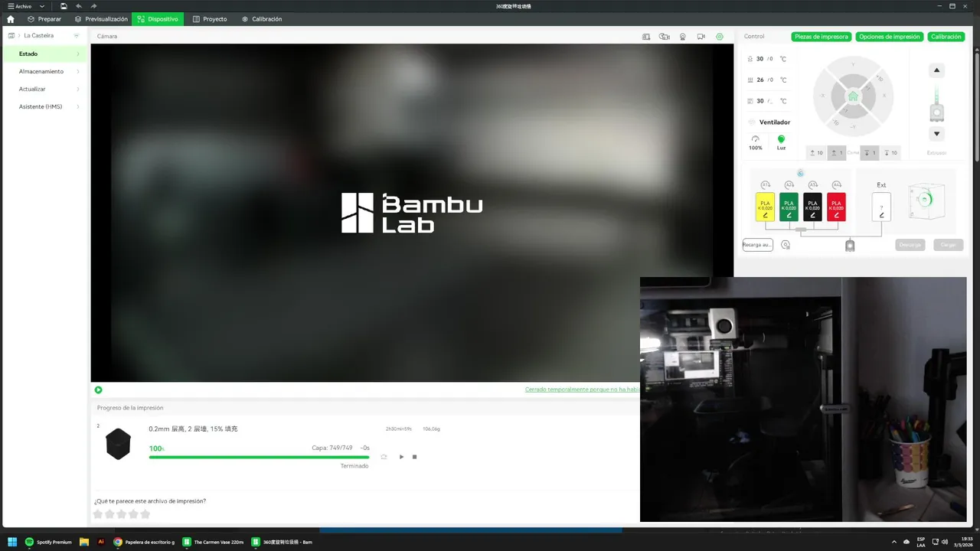The width and height of the screenshot is (980, 551).
Task: Expand the Actualizar sidebar item
Action: tap(78, 89)
